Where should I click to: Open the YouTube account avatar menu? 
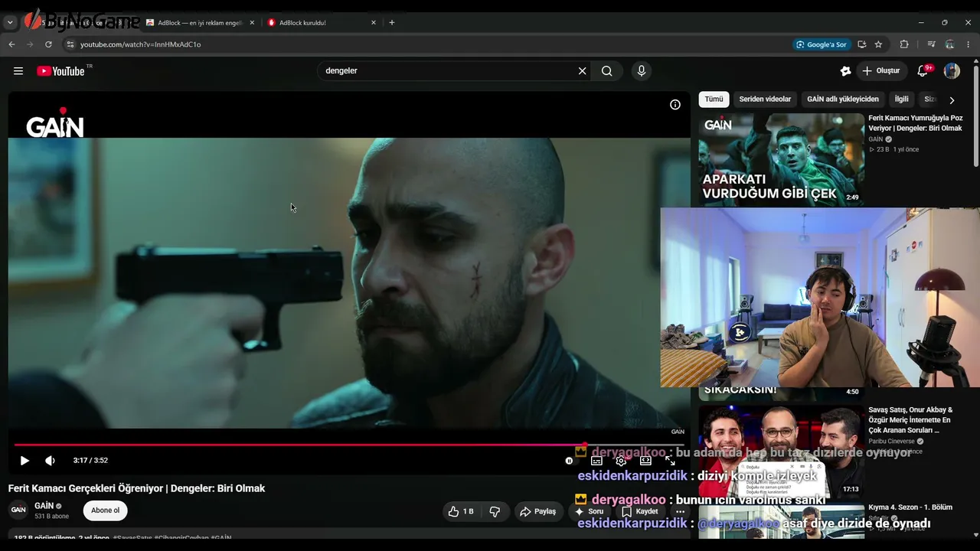pyautogui.click(x=952, y=71)
